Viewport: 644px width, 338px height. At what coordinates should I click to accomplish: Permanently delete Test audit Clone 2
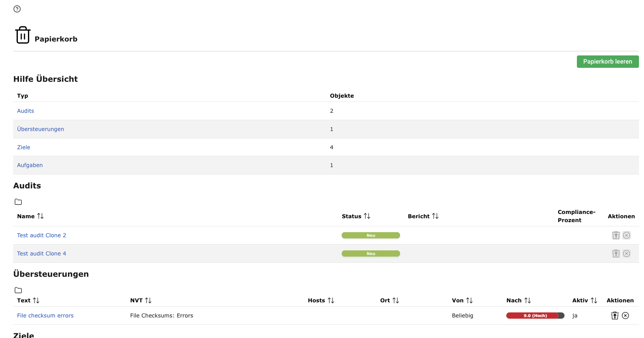pyautogui.click(x=627, y=235)
